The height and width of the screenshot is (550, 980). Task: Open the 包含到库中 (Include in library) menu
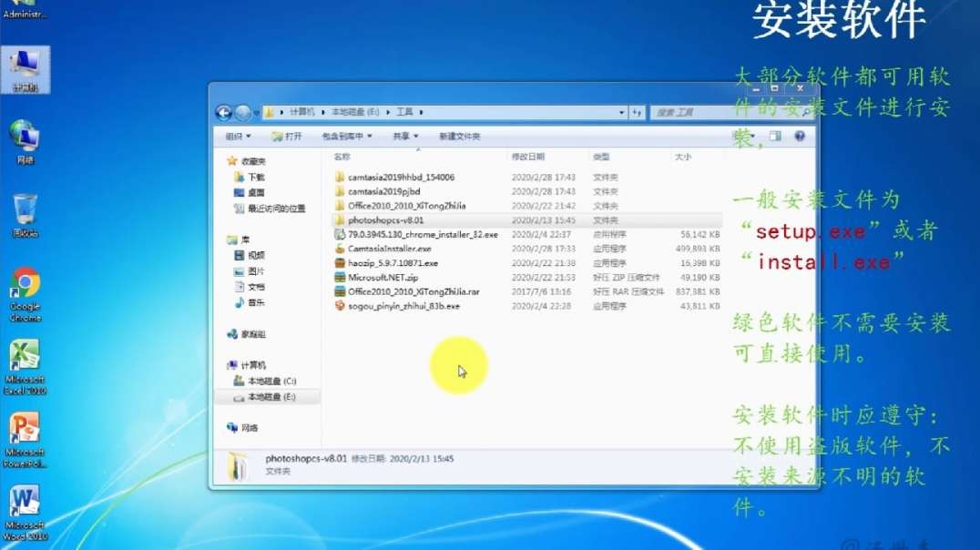pos(347,136)
